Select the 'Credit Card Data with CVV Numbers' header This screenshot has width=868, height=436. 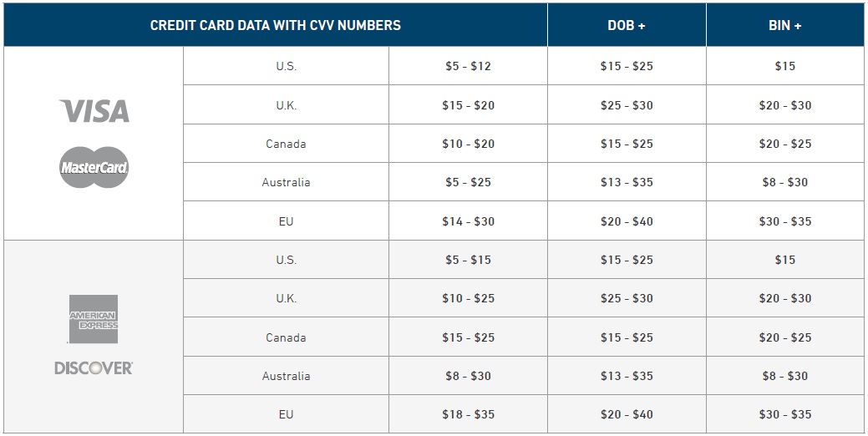(275, 25)
